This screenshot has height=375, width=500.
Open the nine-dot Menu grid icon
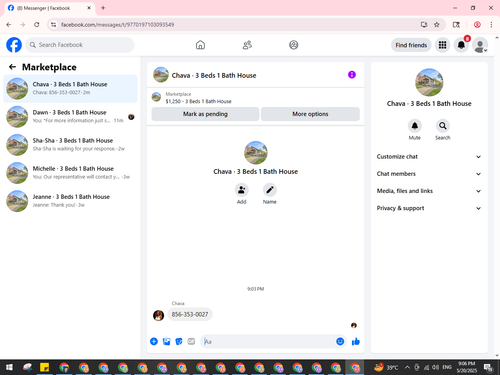pos(442,45)
